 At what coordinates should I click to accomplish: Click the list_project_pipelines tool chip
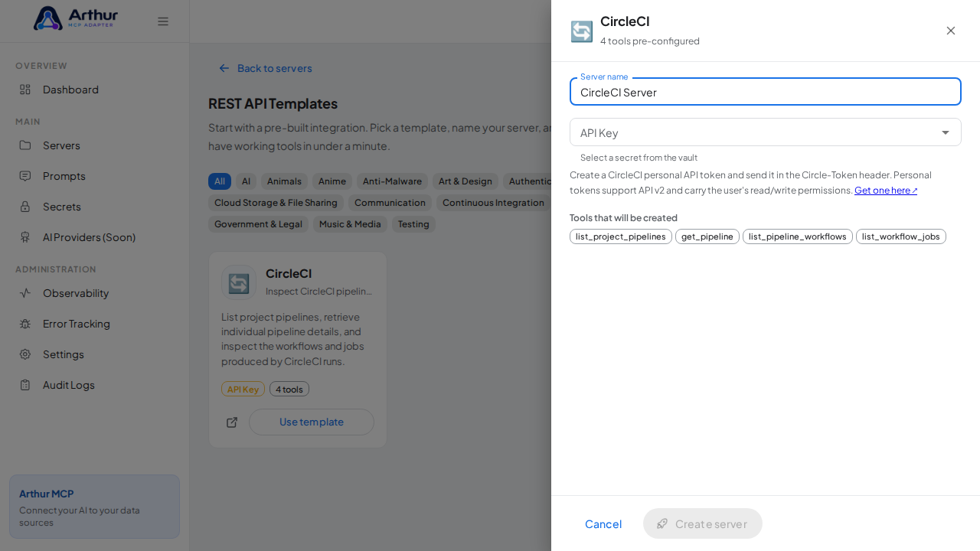621,236
